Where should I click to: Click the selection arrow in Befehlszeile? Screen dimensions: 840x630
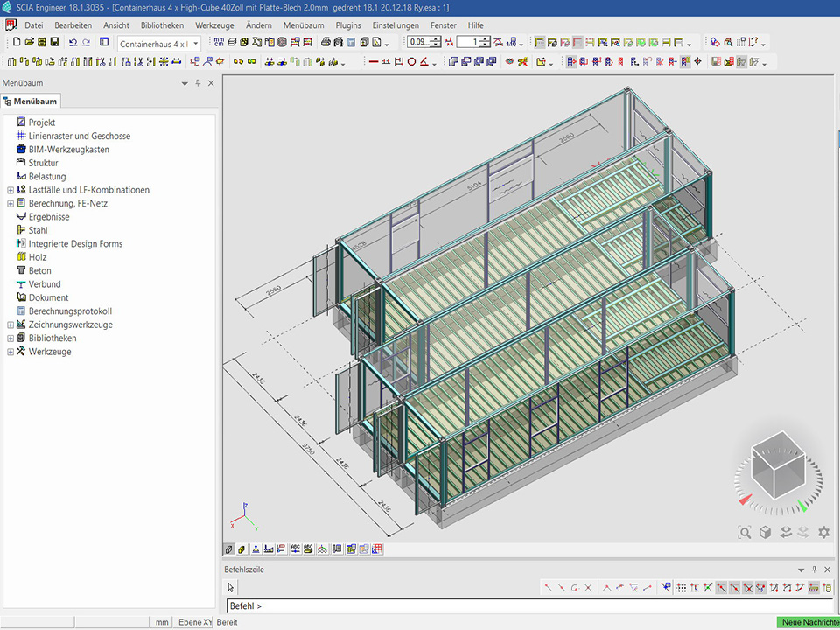(x=231, y=588)
